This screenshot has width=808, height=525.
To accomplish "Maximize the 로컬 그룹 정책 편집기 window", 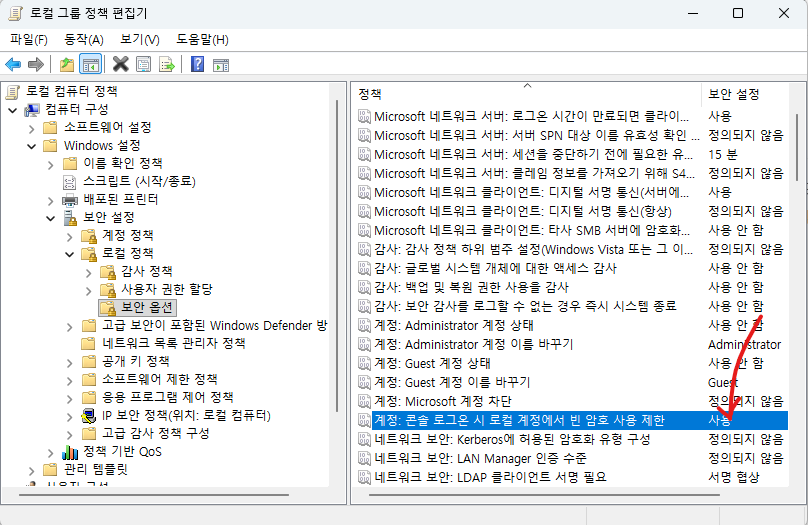I will tap(738, 13).
